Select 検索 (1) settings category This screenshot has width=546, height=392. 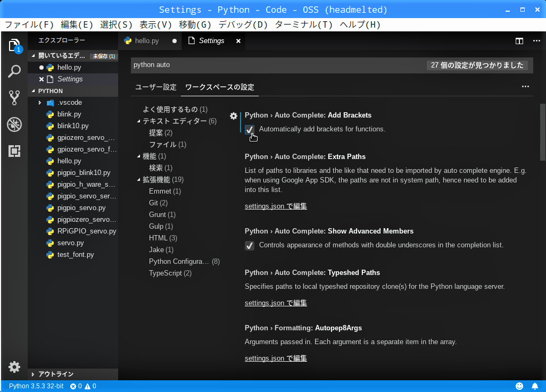coord(161,168)
